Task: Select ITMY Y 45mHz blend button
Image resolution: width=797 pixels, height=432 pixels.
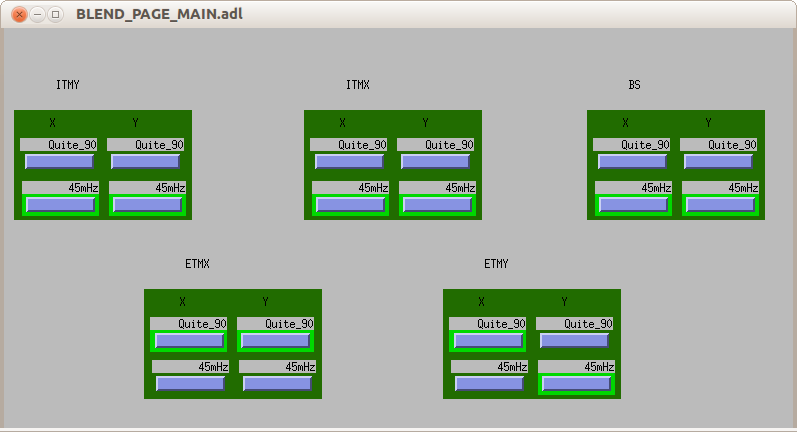Action: point(146,204)
